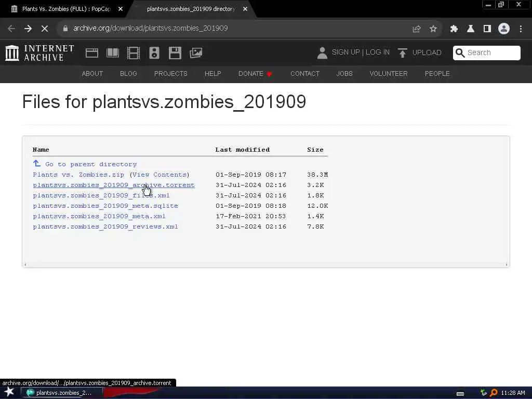Click the UPLOAD link text
Image resolution: width=532 pixels, height=399 pixels.
(x=427, y=52)
